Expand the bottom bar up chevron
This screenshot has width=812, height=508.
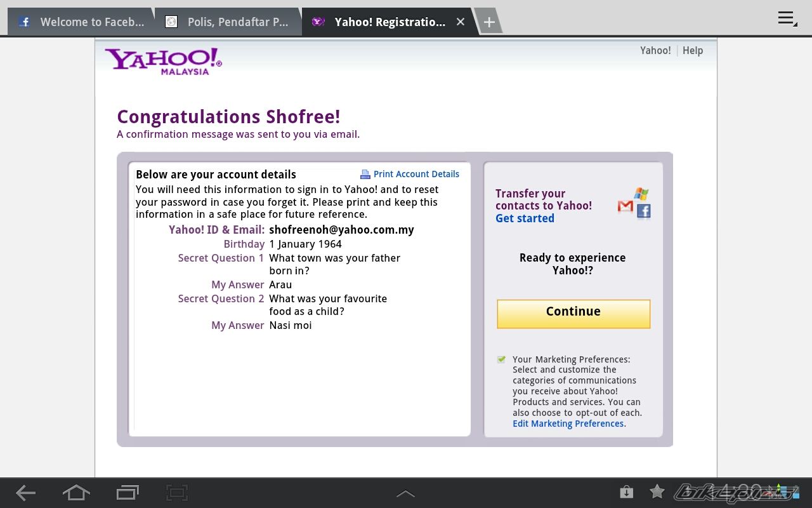405,493
